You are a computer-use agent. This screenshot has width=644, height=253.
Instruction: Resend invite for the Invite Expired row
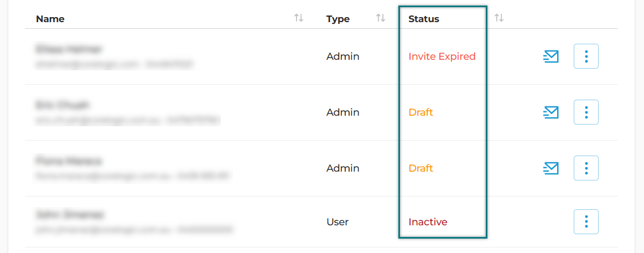(x=550, y=56)
